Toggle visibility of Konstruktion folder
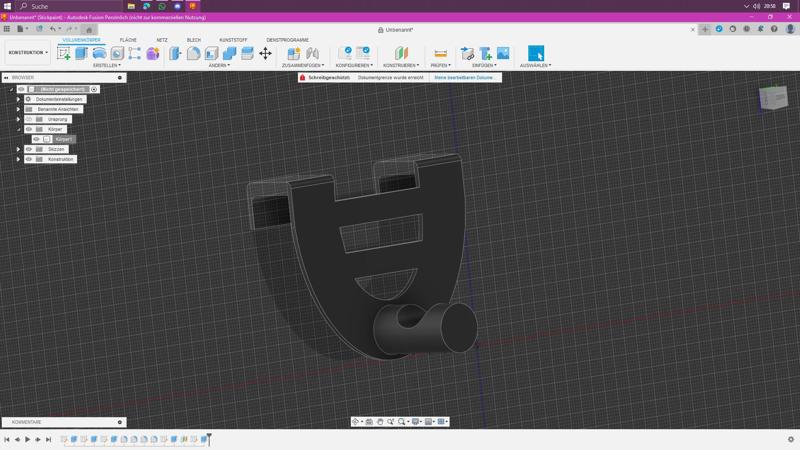The height and width of the screenshot is (450, 800). coord(29,159)
